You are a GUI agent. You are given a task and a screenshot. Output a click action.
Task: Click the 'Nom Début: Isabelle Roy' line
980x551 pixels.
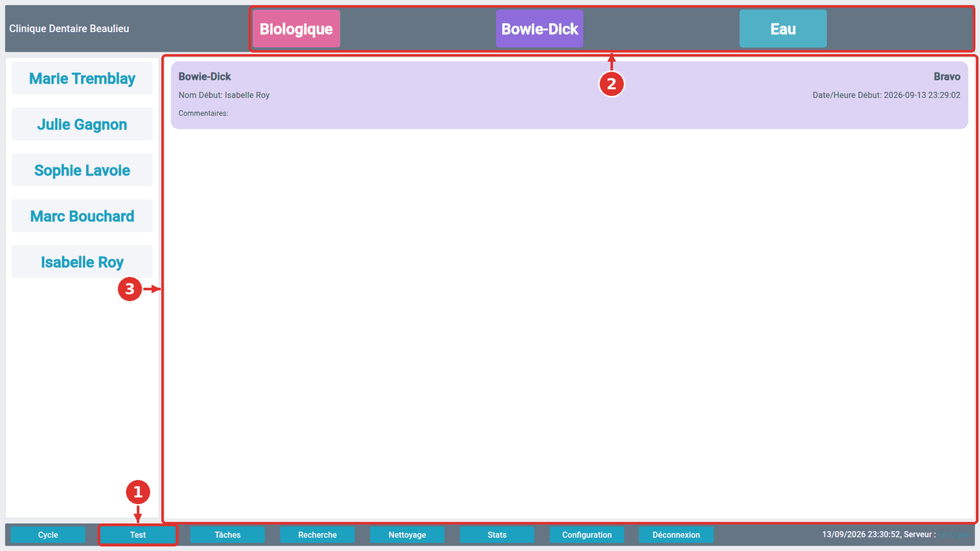tap(224, 95)
